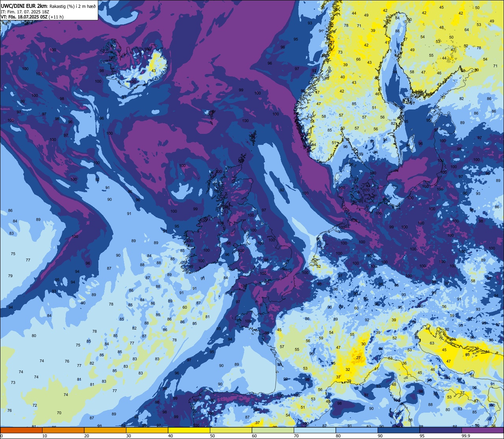The width and height of the screenshot is (504, 439).
Task: Click the Rakastig (%) í 2 m hæð label
Action: (72, 6)
